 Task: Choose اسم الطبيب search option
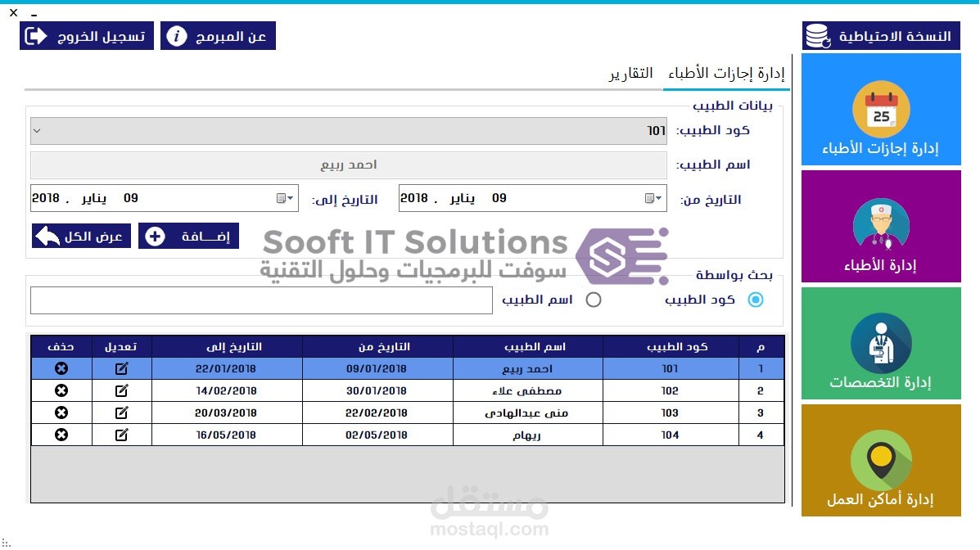point(593,300)
